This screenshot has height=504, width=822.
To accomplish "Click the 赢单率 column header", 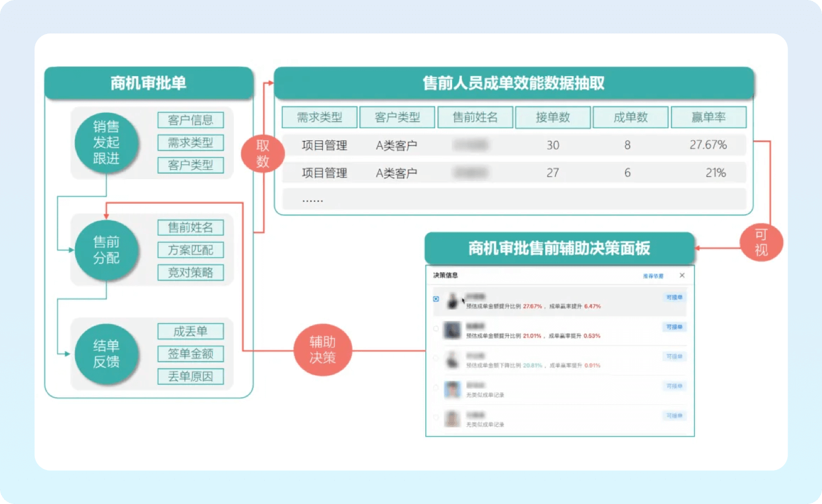I will [708, 117].
